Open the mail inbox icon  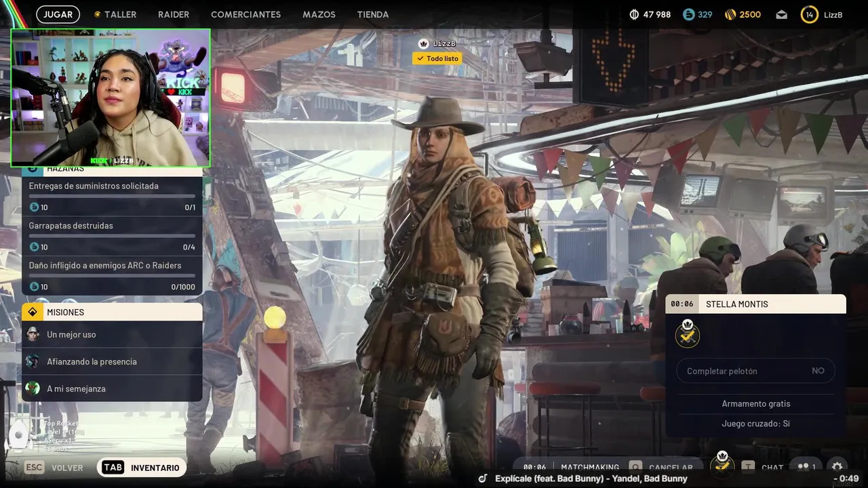(782, 14)
